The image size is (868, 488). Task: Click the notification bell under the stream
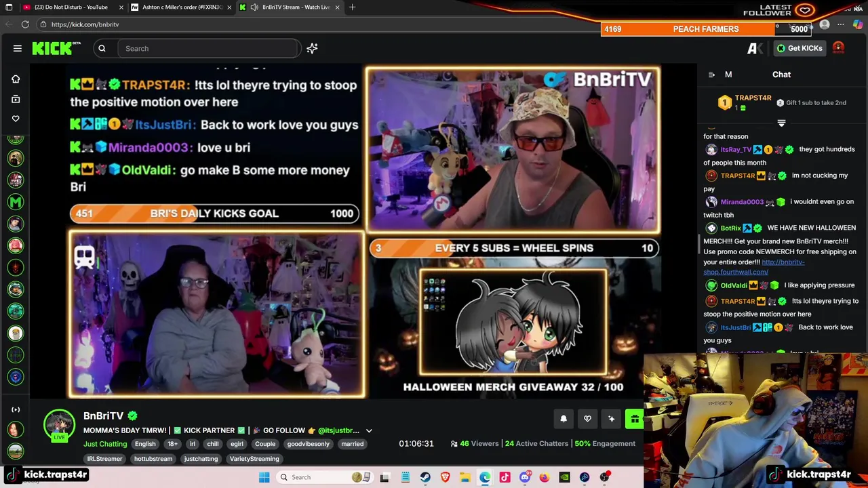(x=563, y=419)
